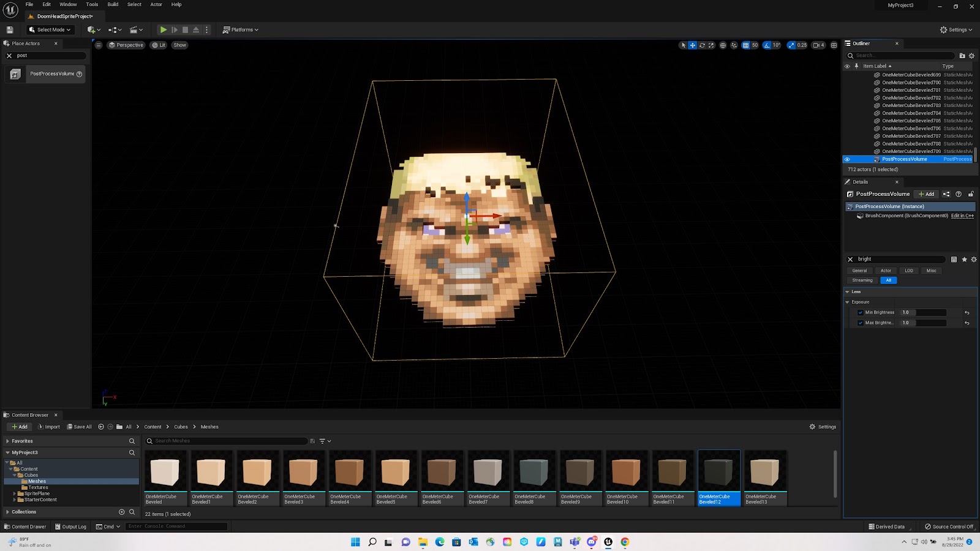Viewport: 980px width, 551px height.
Task: Open viewport layout maximize/restore icon
Action: tap(834, 45)
